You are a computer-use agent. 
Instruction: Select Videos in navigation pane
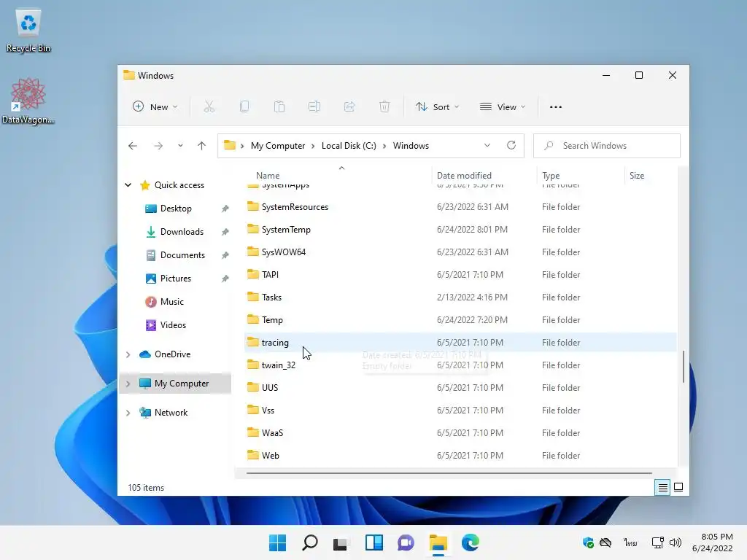173,324
